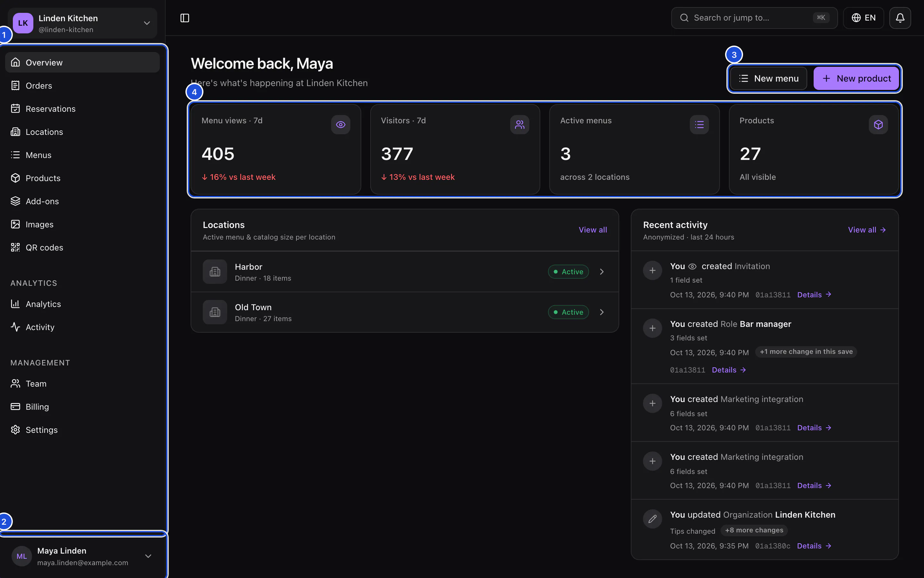Click View all in Recent activity
Viewport: 924px width, 578px height.
click(x=867, y=230)
